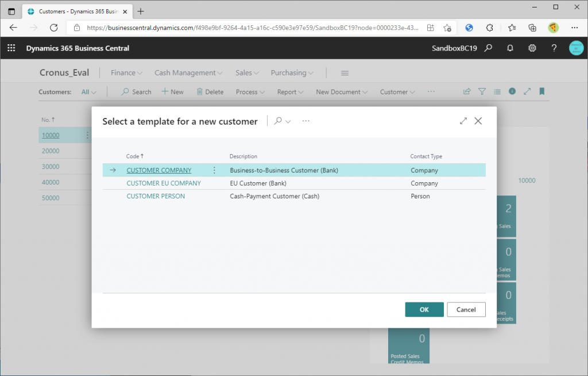Select the CUSTOMER PERSON template
This screenshot has height=376, width=588.
156,196
